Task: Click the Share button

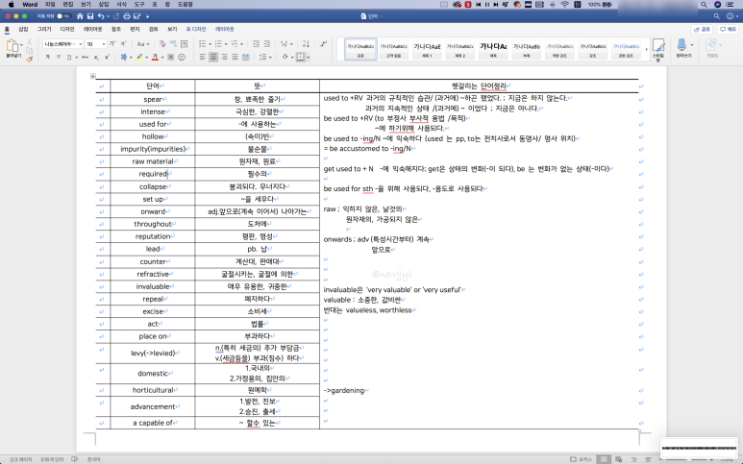Action: pos(702,29)
